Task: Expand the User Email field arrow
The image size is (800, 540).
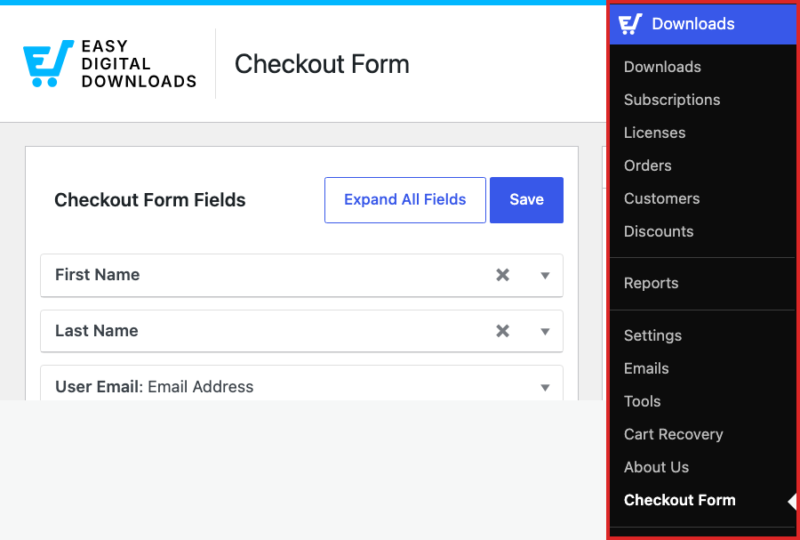Action: pyautogui.click(x=545, y=388)
